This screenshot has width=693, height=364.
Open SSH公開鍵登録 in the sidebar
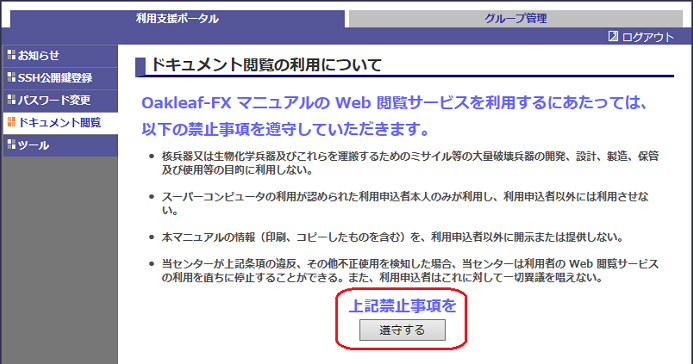click(x=61, y=78)
